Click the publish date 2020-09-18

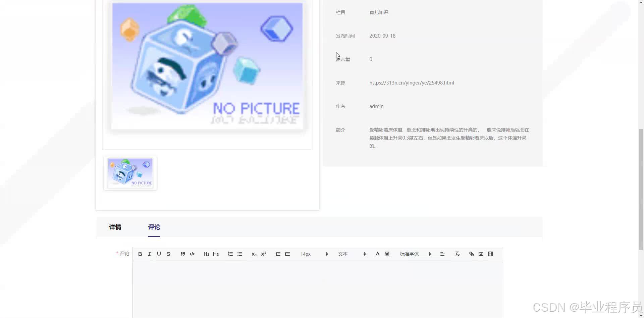pyautogui.click(x=382, y=36)
